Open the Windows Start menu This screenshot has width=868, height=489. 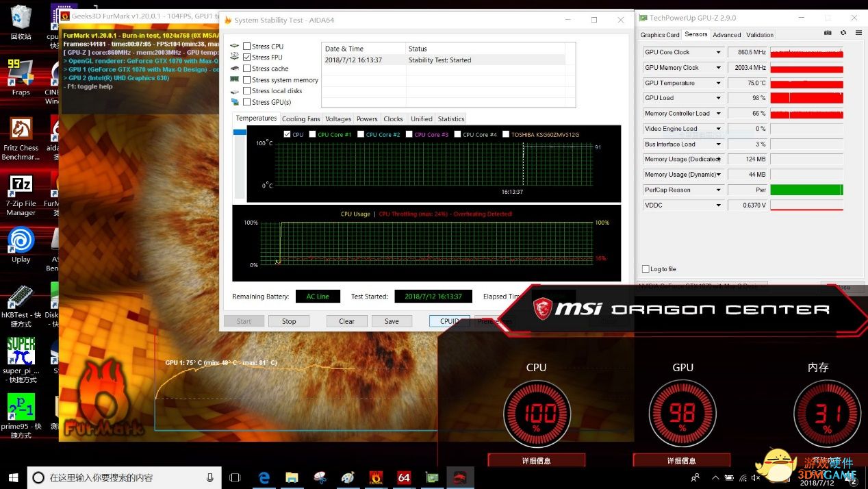(x=13, y=477)
